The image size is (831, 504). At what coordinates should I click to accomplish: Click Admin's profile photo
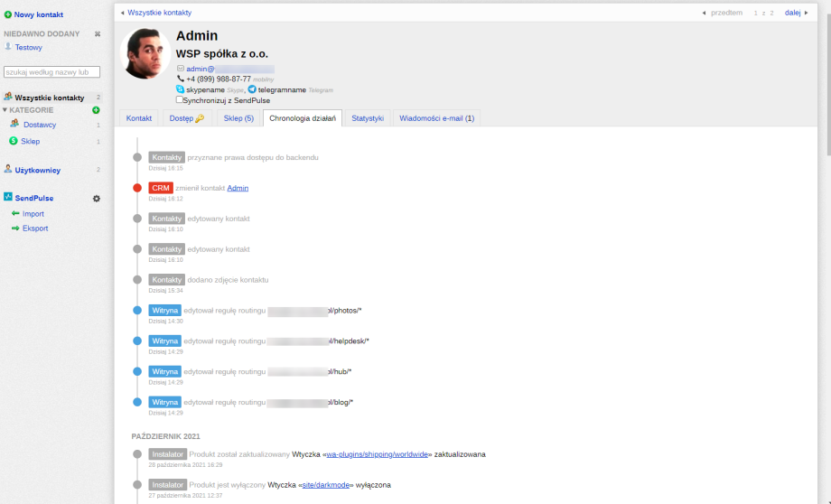point(145,53)
